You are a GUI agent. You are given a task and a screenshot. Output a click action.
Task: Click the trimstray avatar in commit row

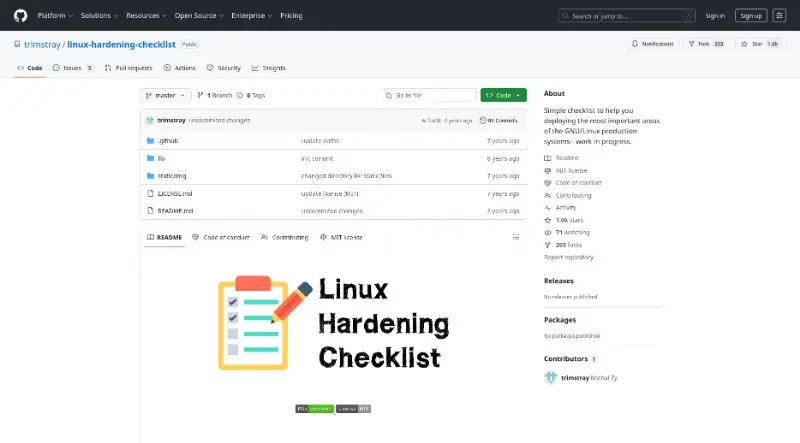(x=149, y=120)
